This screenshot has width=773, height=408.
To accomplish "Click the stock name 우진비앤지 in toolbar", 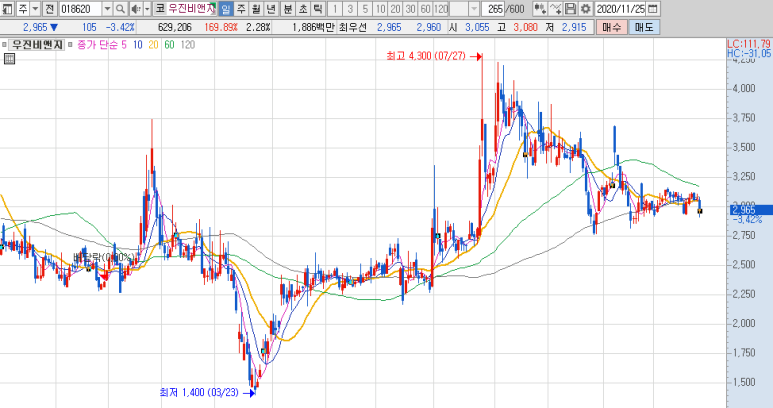I will pyautogui.click(x=191, y=8).
